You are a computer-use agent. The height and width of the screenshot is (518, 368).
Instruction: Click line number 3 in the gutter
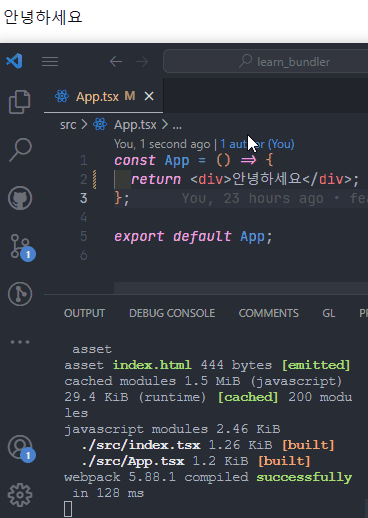pos(83,198)
